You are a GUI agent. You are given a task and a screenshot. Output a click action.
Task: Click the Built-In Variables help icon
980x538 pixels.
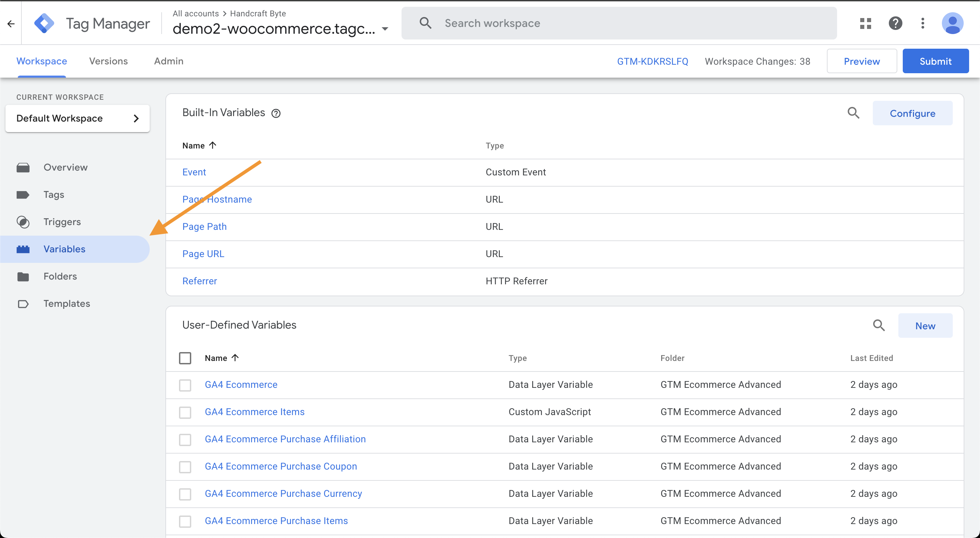[276, 113]
